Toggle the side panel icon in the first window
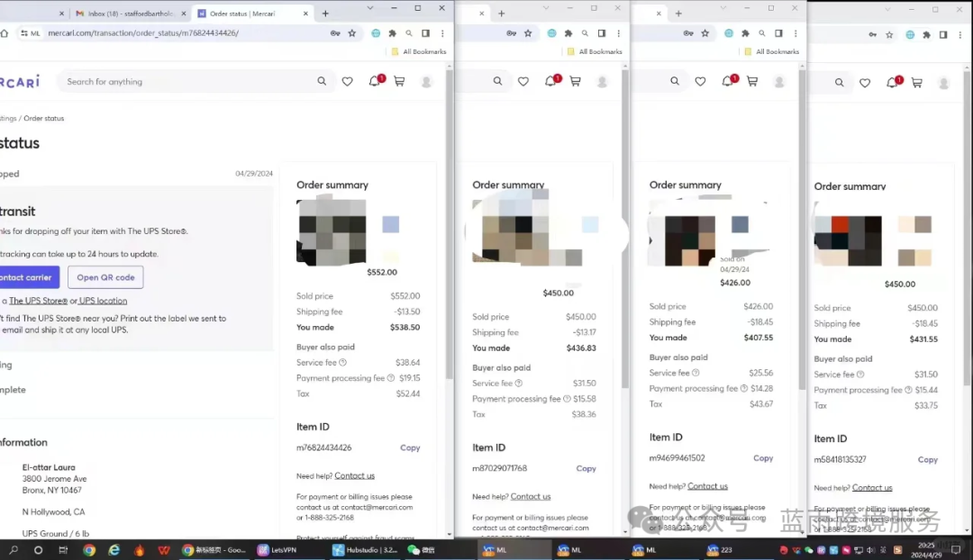The width and height of the screenshot is (973, 560). click(x=425, y=33)
